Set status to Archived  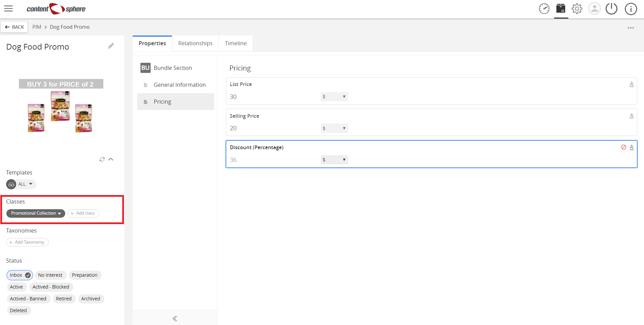(91, 299)
